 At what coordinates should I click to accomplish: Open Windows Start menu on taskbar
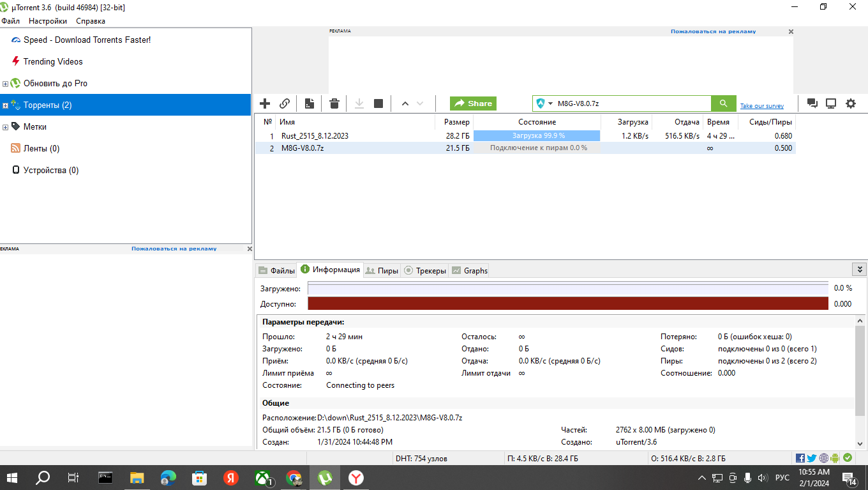point(12,477)
